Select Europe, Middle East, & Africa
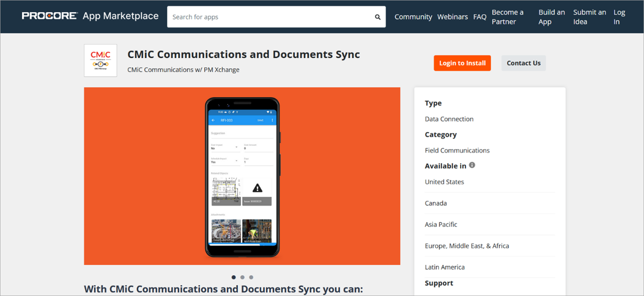The width and height of the screenshot is (644, 296). coord(467,246)
